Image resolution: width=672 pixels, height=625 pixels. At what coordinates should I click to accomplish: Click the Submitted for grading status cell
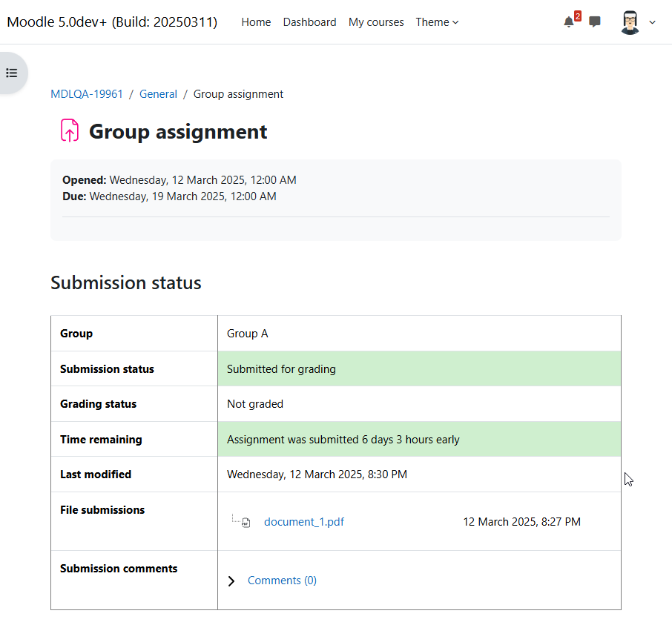(419, 368)
